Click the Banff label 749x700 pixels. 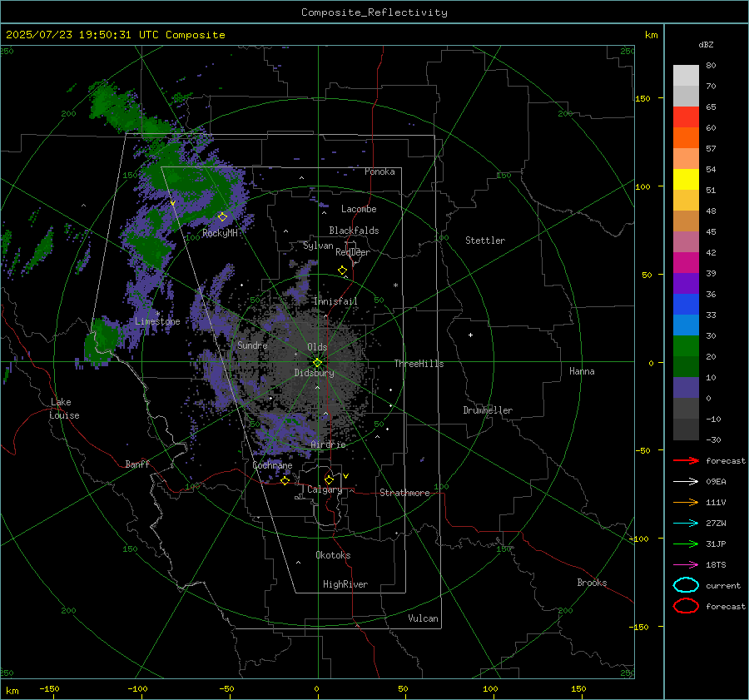pyautogui.click(x=137, y=464)
